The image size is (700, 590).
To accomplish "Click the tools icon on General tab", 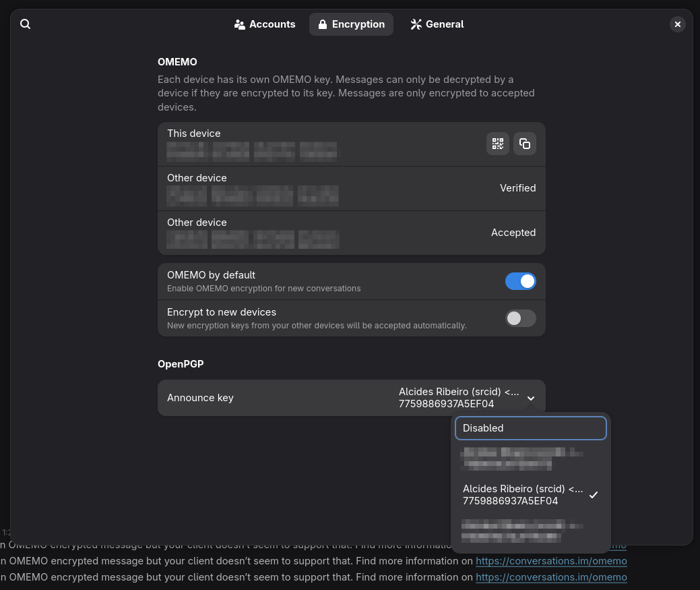I will tap(416, 24).
